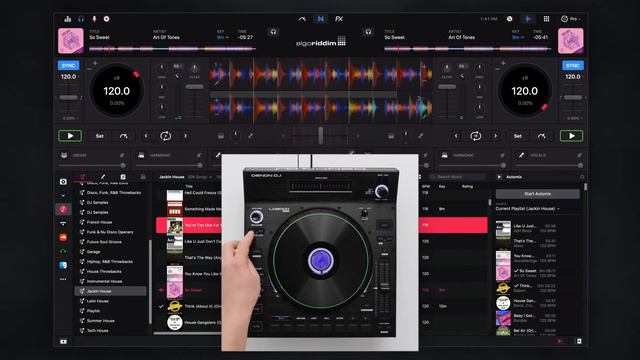Image resolution: width=640 pixels, height=360 pixels.
Task: Click the blue headphones icon in top bar
Action: pyautogui.click(x=81, y=19)
